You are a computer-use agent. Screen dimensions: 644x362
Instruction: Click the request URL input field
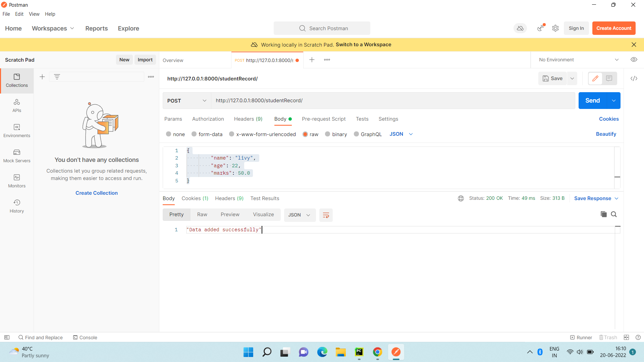pyautogui.click(x=393, y=101)
